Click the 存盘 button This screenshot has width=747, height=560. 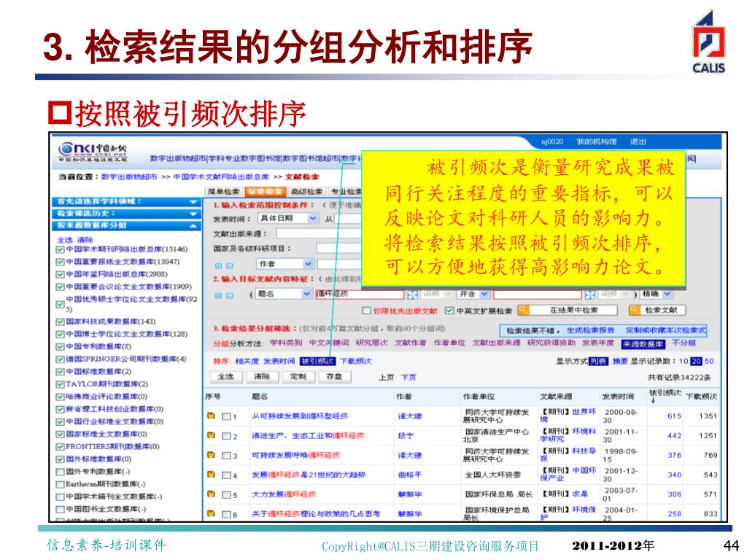click(334, 377)
